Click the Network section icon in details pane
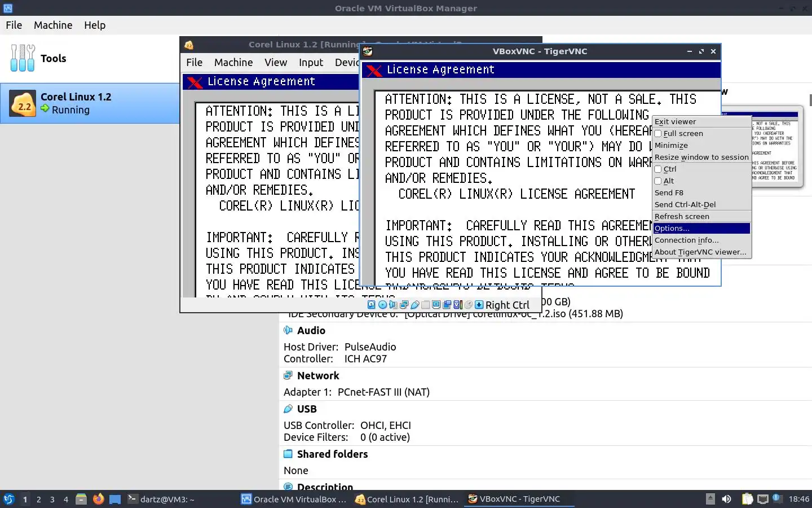The image size is (812, 508). tap(288, 375)
